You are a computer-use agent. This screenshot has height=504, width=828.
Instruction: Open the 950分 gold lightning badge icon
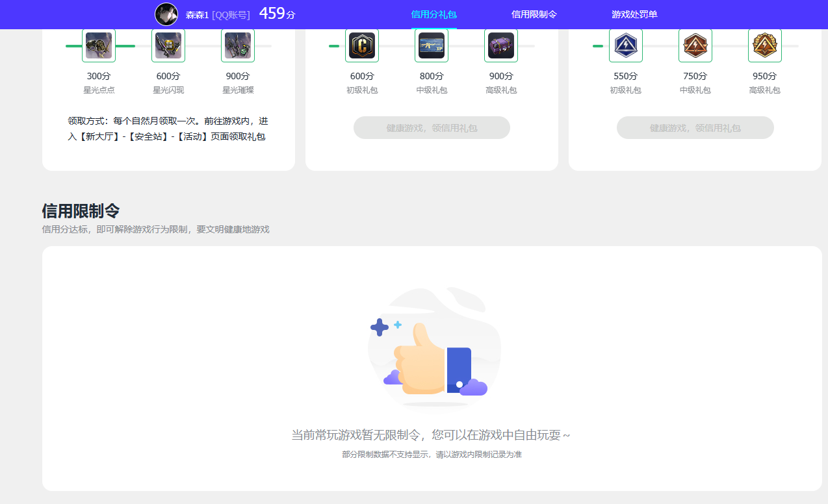point(765,45)
